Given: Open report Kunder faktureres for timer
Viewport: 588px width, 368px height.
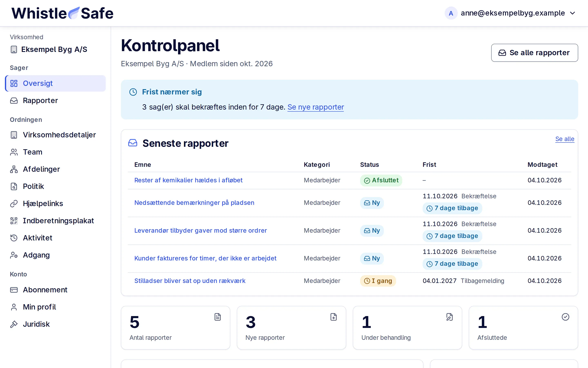Looking at the screenshot, I should click(205, 258).
